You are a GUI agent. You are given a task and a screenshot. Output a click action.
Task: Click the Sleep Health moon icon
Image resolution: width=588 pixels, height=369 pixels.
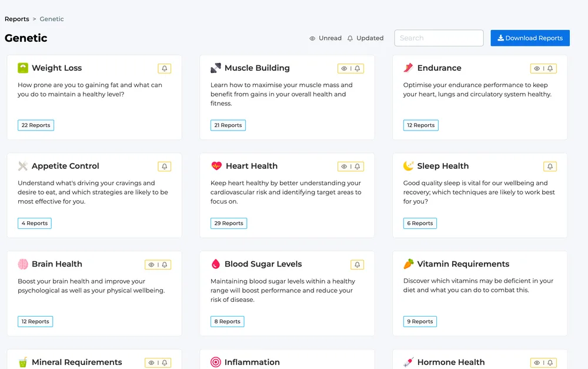coord(409,166)
